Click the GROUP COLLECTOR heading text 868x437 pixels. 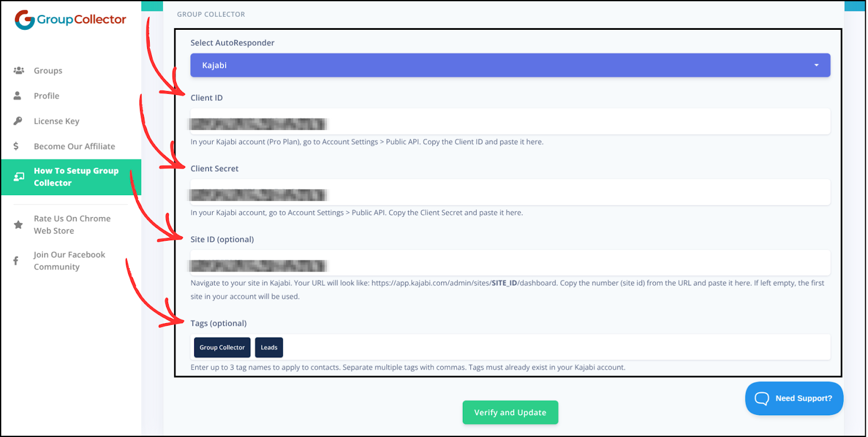click(211, 14)
